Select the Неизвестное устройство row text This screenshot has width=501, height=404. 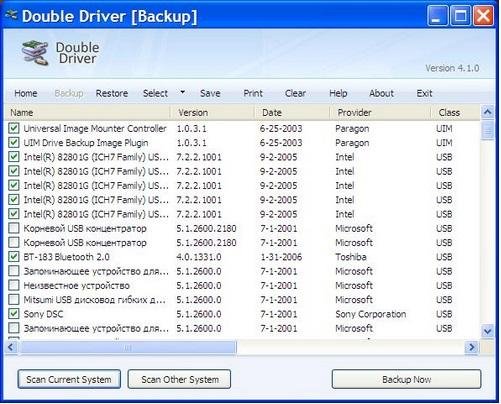(x=76, y=286)
